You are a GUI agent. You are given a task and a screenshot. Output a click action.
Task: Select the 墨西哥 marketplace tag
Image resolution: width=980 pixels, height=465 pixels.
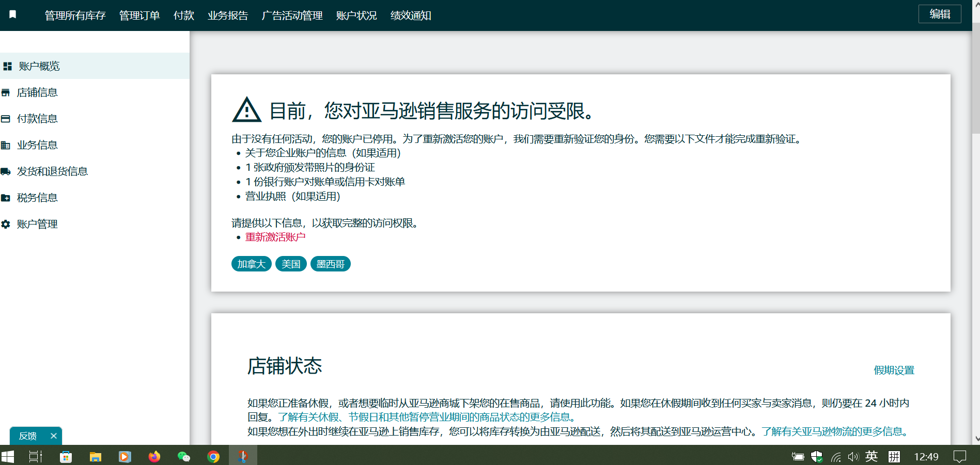[x=330, y=264]
